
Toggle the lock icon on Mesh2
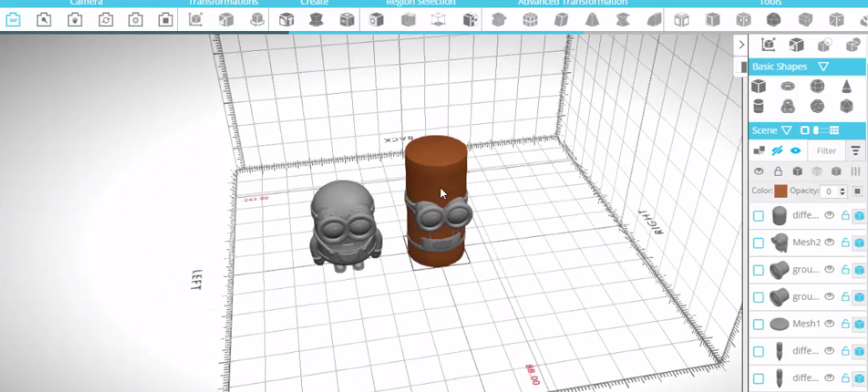845,242
